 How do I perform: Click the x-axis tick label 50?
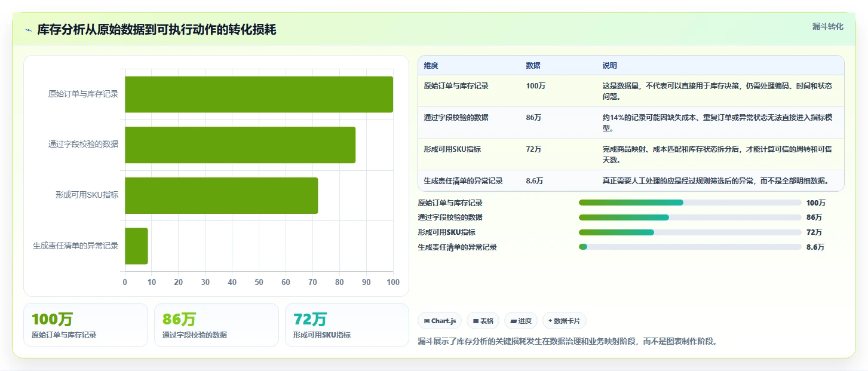[259, 283]
